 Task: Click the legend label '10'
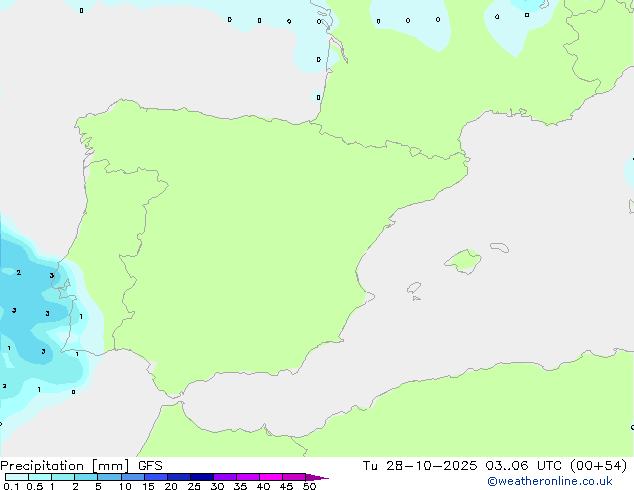(x=125, y=486)
